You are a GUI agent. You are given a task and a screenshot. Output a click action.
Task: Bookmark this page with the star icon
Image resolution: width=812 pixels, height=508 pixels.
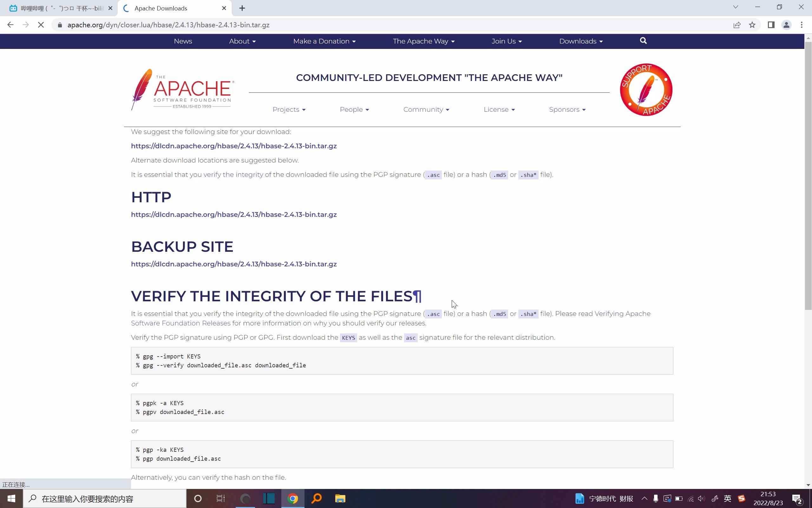(752, 25)
